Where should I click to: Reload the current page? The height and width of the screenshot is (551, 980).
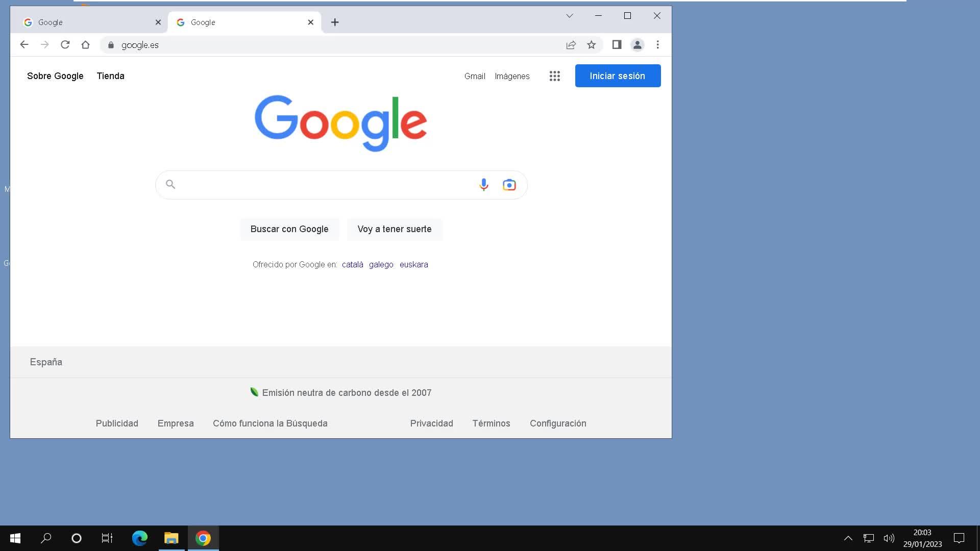click(x=65, y=45)
